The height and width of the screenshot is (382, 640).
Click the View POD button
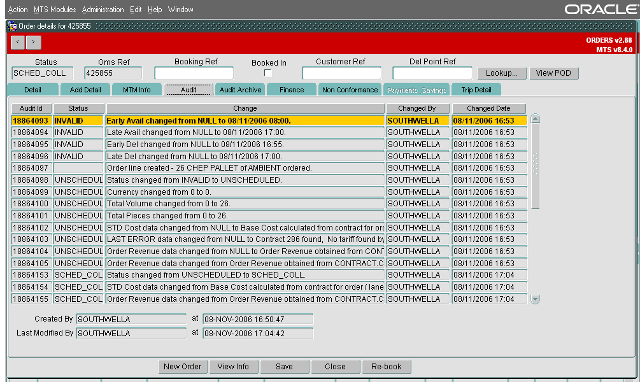(x=554, y=73)
